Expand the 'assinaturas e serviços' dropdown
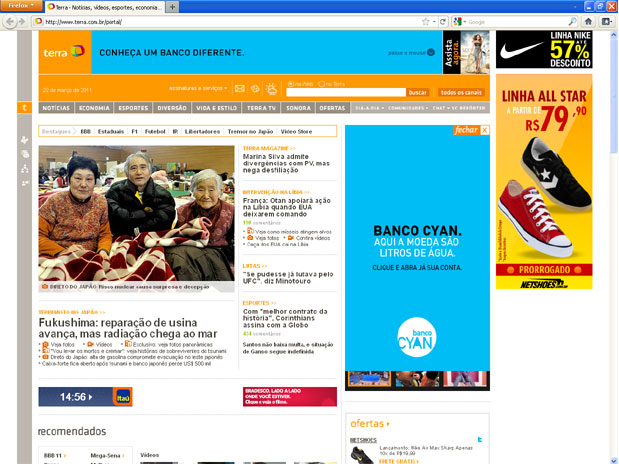 198,88
